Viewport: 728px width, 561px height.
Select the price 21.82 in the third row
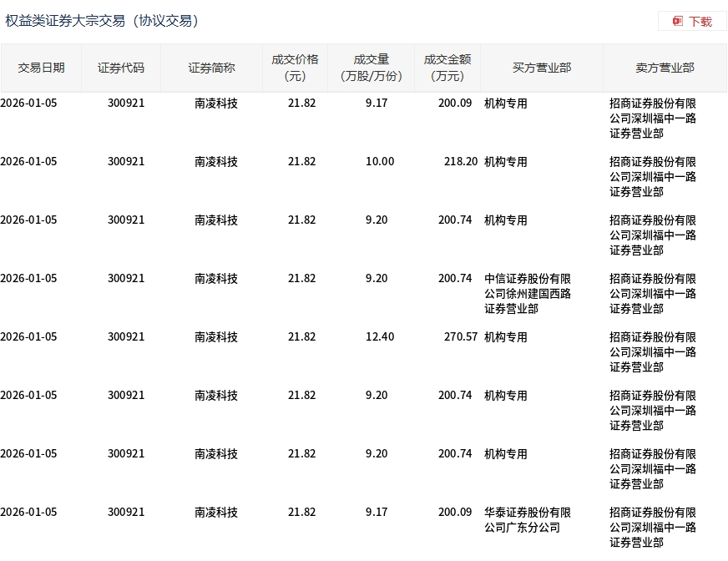click(301, 220)
